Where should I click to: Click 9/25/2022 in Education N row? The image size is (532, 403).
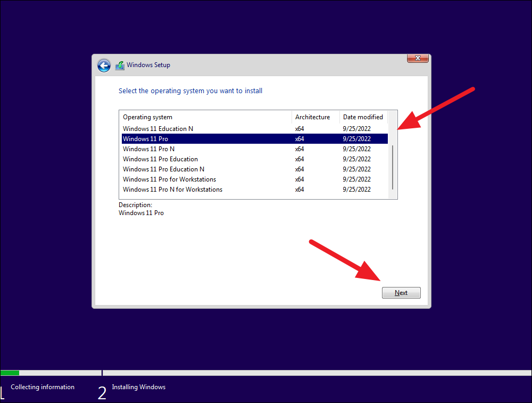pos(356,129)
